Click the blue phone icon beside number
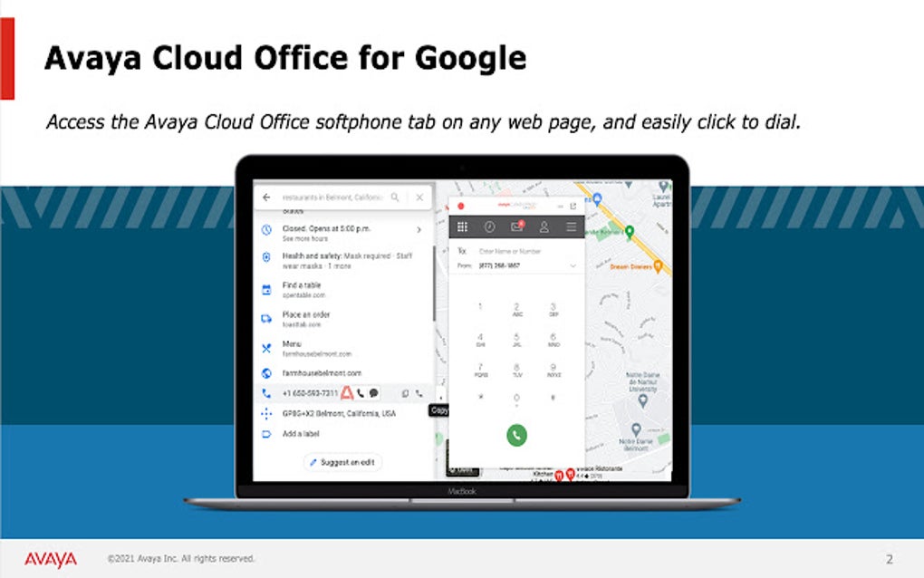 (x=266, y=393)
